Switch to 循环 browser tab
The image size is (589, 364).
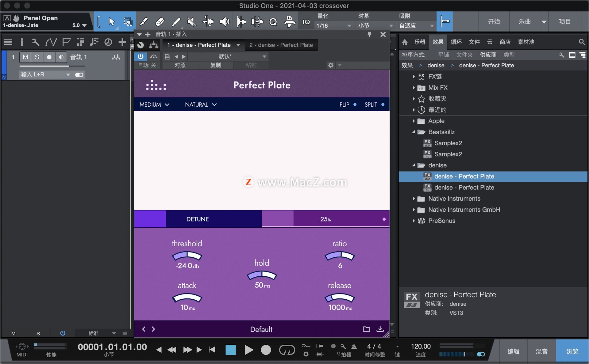pyautogui.click(x=456, y=42)
